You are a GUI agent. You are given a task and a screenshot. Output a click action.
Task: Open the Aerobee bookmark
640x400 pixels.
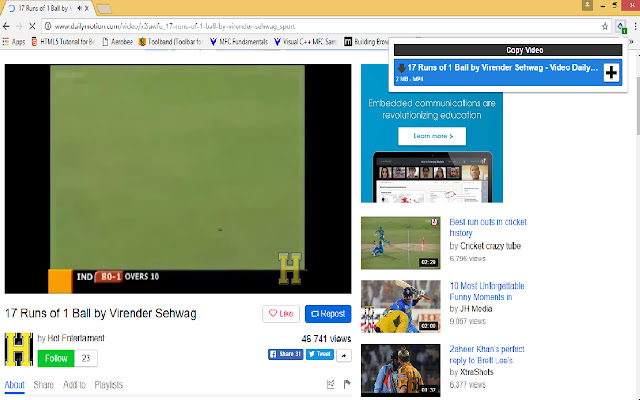(x=118, y=42)
